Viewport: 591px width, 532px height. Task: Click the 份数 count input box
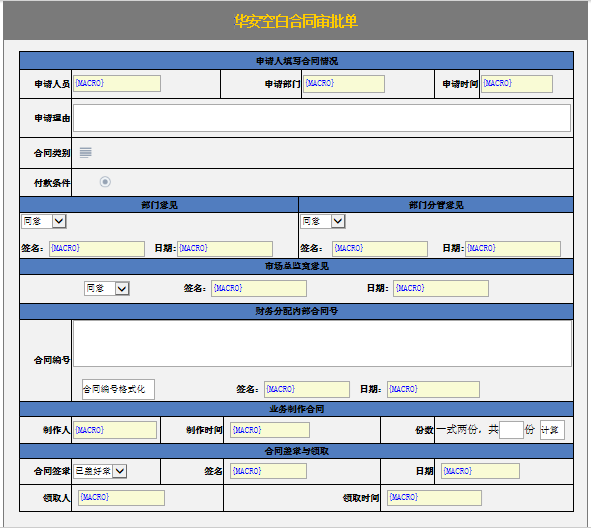pos(511,430)
